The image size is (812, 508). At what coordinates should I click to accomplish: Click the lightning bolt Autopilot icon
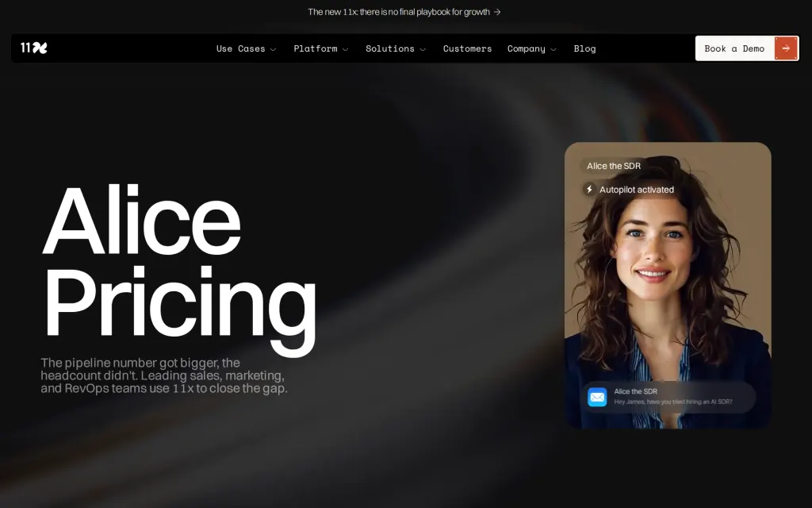pos(589,189)
